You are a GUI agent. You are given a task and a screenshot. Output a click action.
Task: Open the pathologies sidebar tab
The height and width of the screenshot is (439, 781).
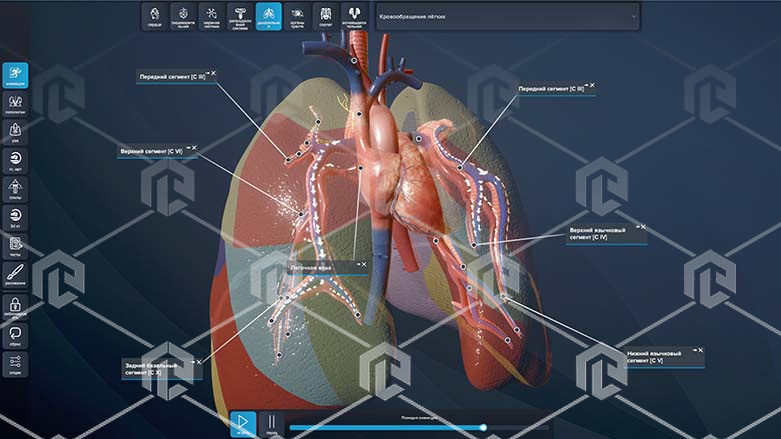(15, 104)
